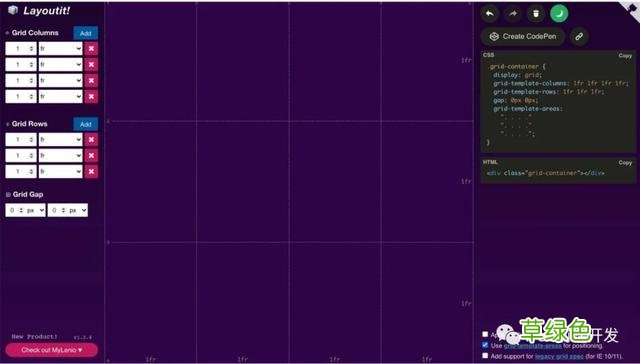Click the 'New Product!' text
The height and width of the screenshot is (364, 640).
[34, 337]
